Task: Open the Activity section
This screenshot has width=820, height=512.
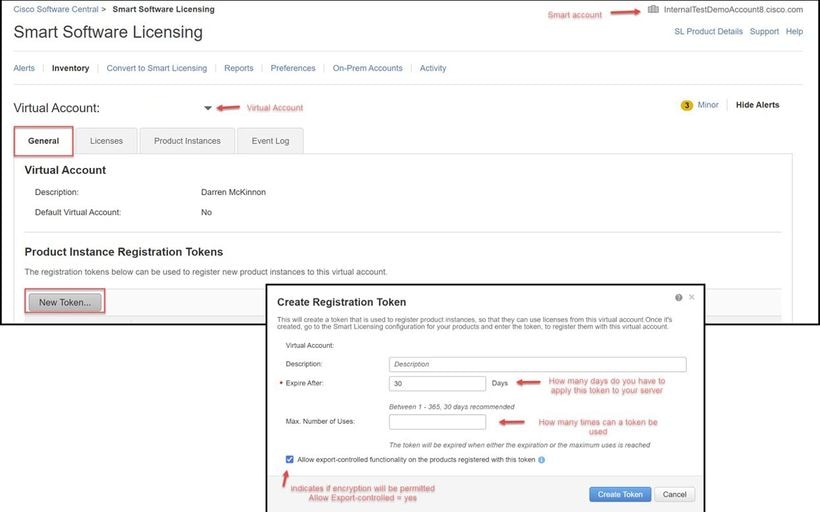Action: (x=433, y=68)
